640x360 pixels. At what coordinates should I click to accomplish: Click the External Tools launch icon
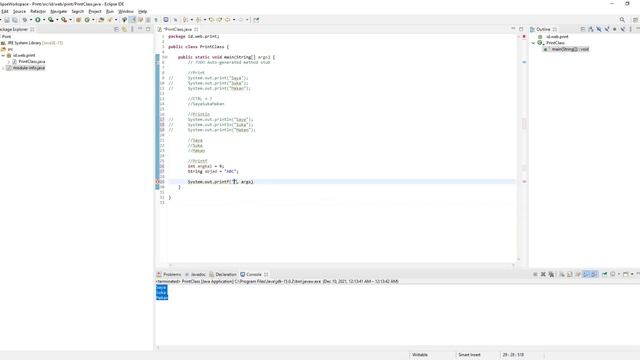click(x=64, y=20)
